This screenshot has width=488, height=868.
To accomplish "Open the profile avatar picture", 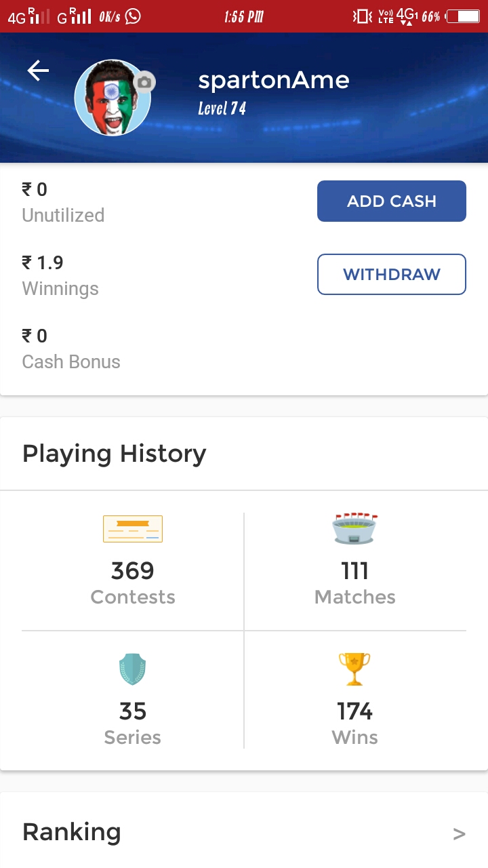I will 111,98.
